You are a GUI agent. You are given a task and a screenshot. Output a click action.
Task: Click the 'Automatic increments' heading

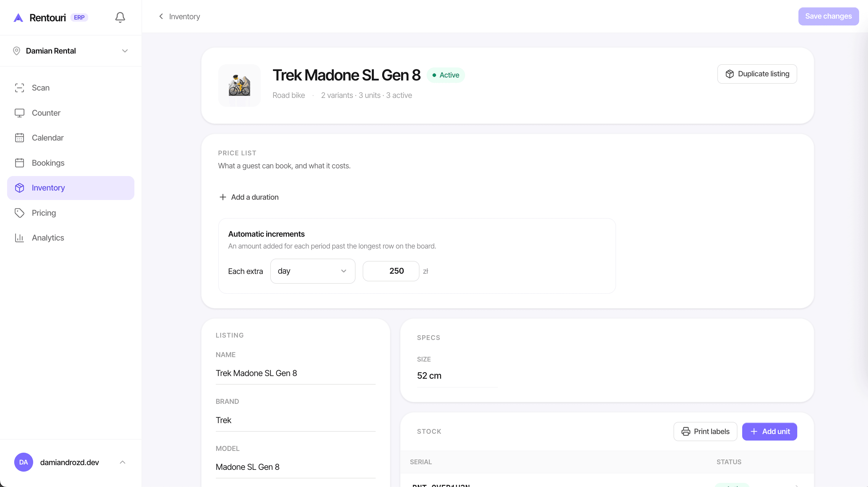[x=266, y=234]
